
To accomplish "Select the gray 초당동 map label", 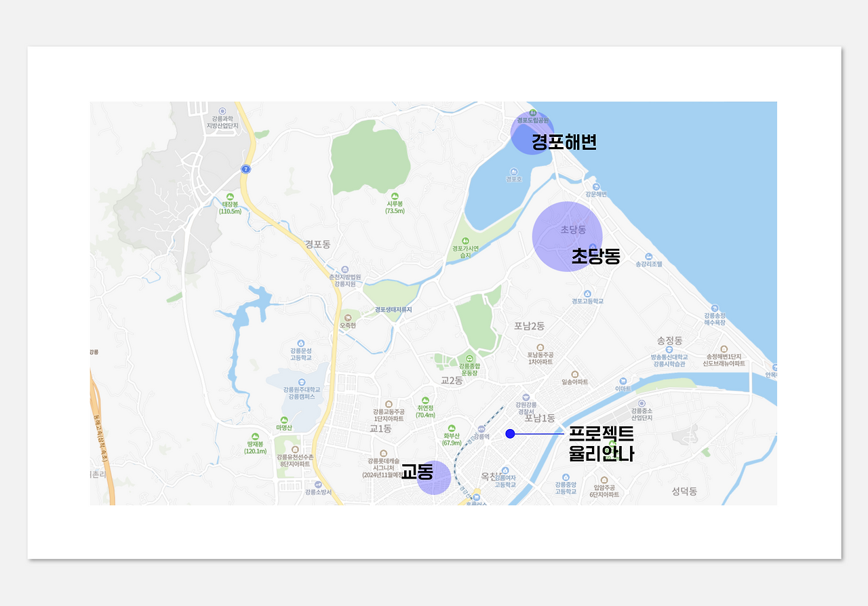I will tap(573, 230).
